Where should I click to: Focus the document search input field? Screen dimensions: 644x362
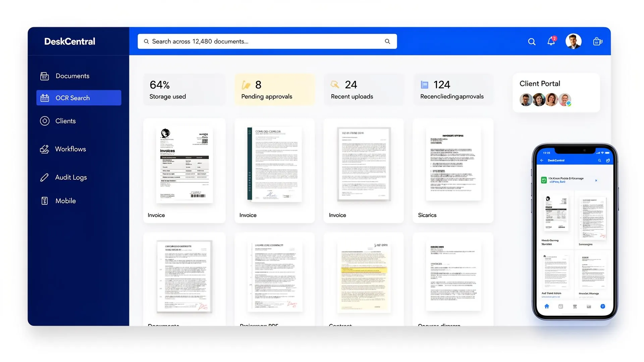(x=267, y=41)
